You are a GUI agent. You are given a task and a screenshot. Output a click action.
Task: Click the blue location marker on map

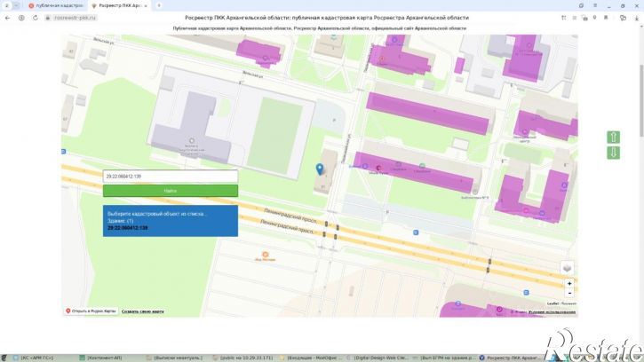320,169
